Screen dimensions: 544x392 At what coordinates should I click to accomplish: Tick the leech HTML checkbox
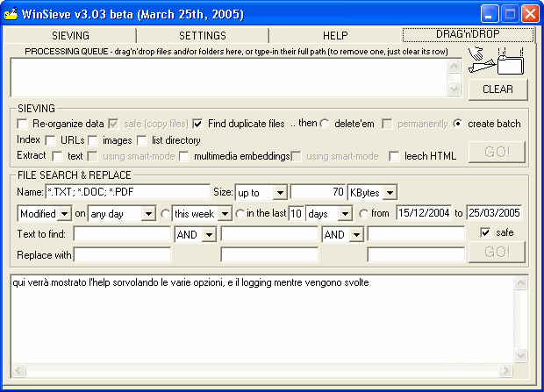coord(395,156)
